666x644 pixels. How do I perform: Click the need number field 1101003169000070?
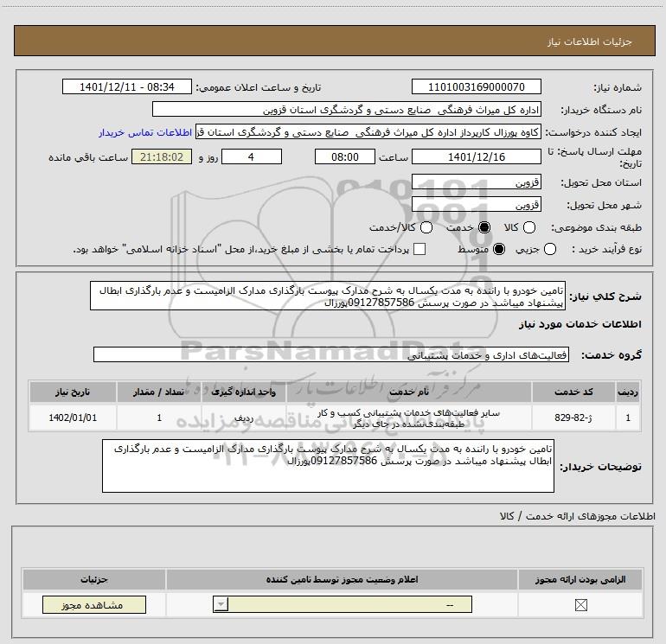476,86
